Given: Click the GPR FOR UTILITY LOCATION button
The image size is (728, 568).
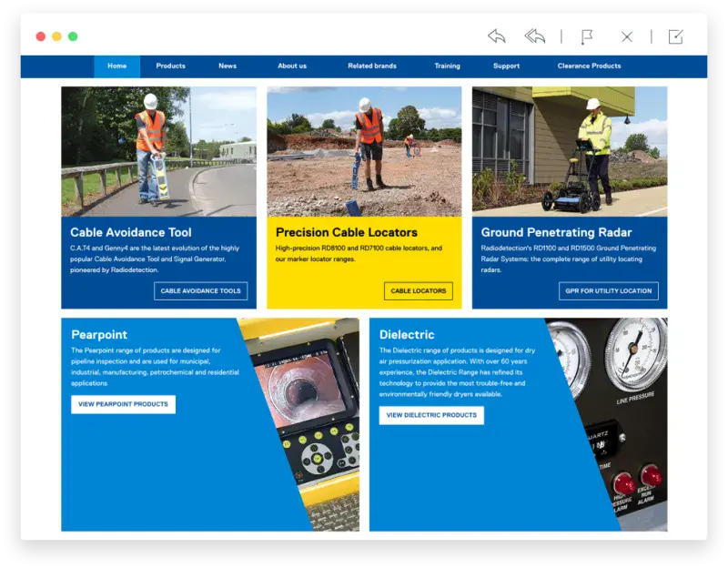Looking at the screenshot, I should click(x=609, y=290).
